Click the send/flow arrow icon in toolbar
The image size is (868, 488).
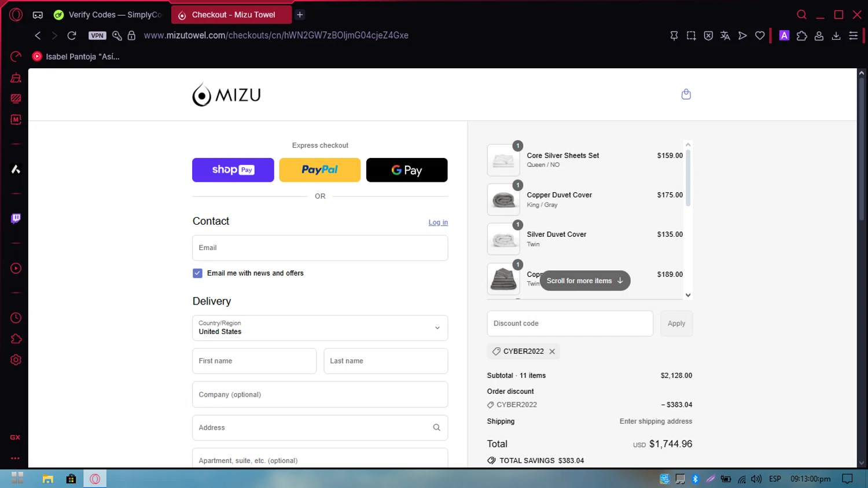point(742,36)
